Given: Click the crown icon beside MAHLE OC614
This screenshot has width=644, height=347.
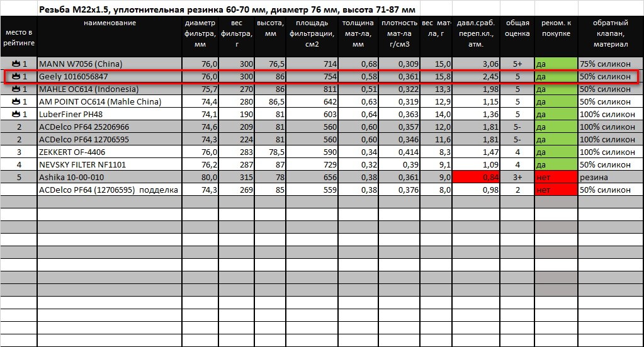Looking at the screenshot, I should 16,89.
